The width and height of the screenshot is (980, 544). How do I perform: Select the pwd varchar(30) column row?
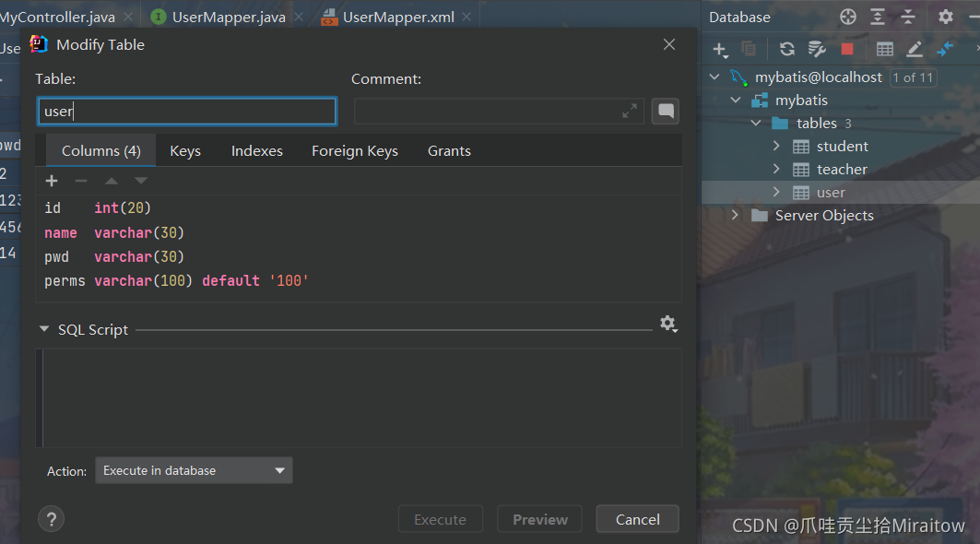point(358,257)
